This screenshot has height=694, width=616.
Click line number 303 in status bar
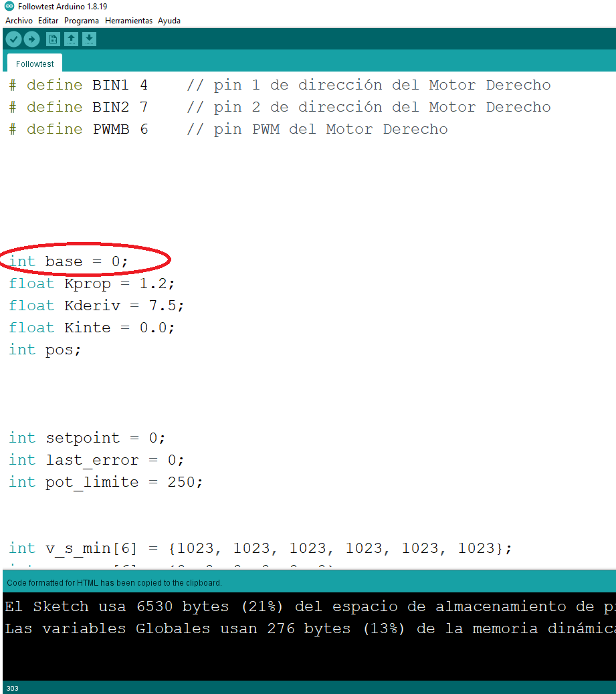coord(13,688)
